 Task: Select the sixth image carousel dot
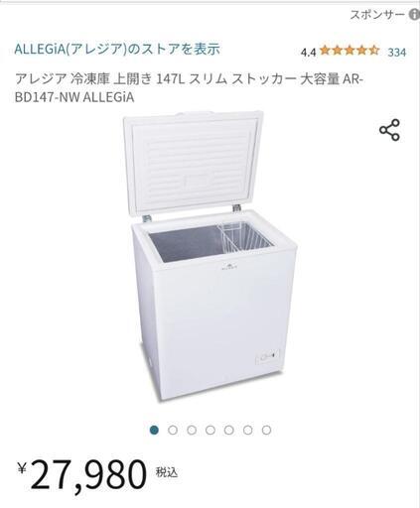click(247, 430)
